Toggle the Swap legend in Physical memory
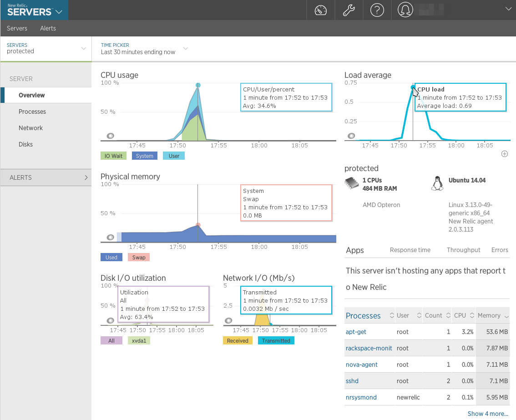 138,258
